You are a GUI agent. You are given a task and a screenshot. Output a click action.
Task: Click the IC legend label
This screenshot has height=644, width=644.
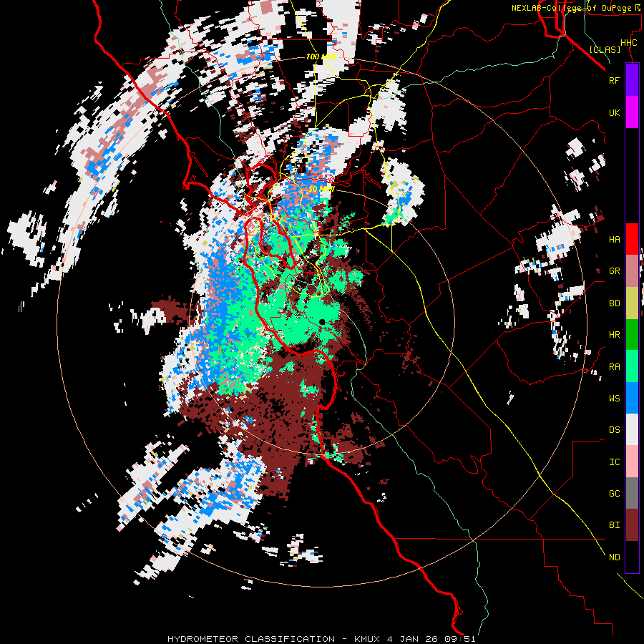pos(615,462)
